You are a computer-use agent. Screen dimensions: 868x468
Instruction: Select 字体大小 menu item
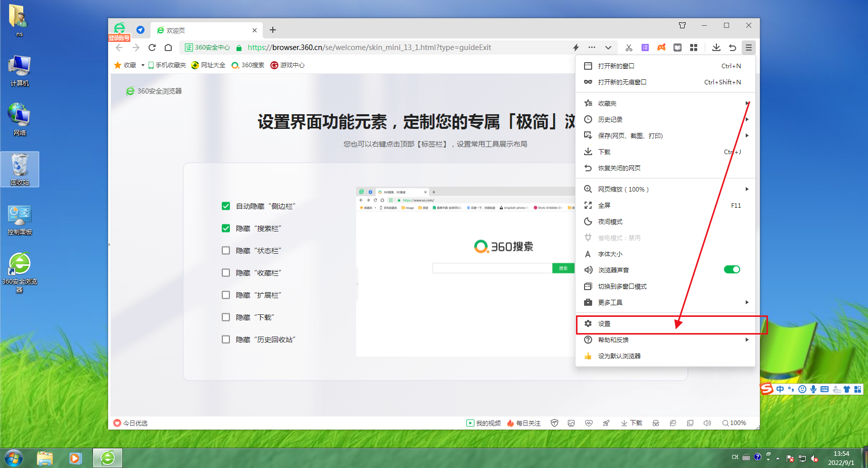tap(665, 254)
